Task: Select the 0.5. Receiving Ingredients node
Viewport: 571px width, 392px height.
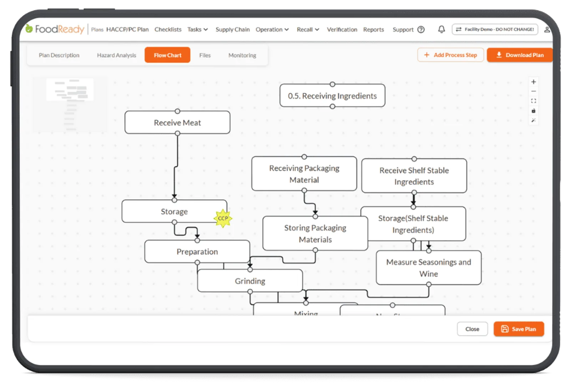Action: tap(332, 96)
